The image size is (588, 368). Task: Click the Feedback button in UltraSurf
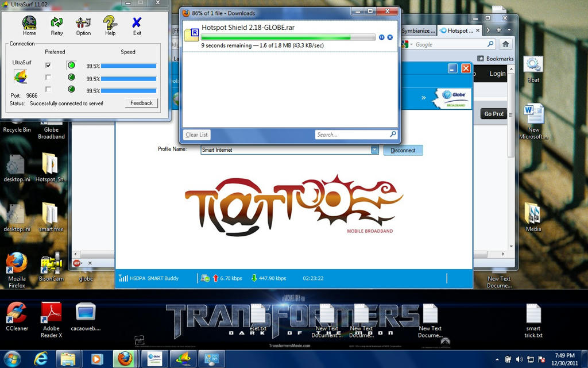pos(141,103)
